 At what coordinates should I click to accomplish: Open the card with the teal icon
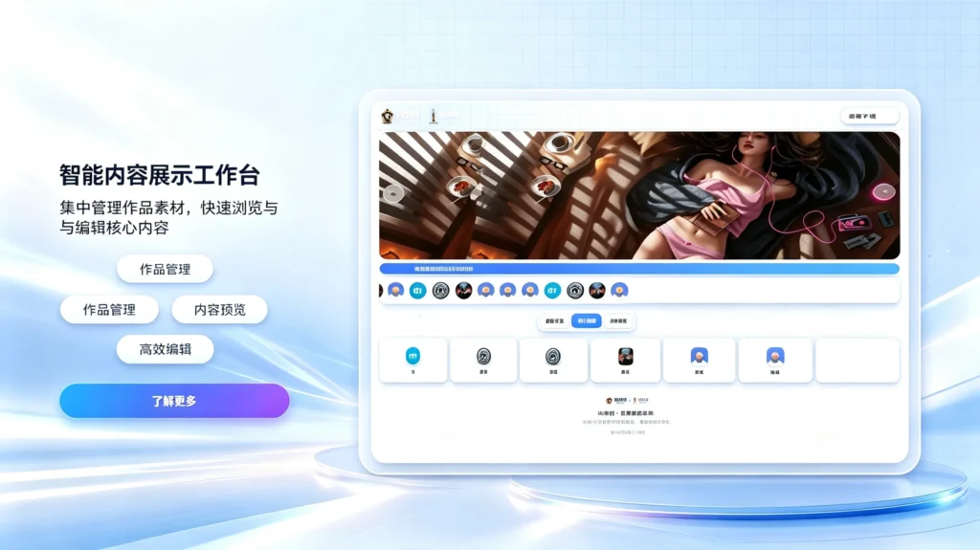413,360
